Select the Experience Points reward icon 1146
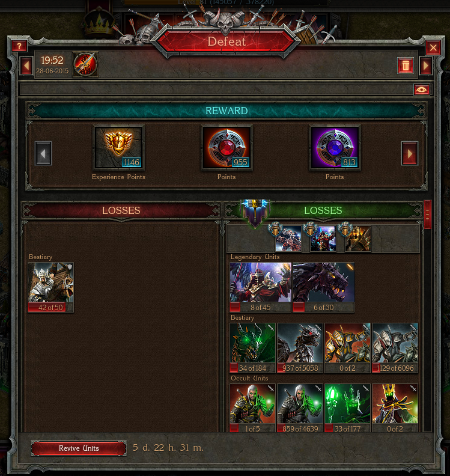 118,147
